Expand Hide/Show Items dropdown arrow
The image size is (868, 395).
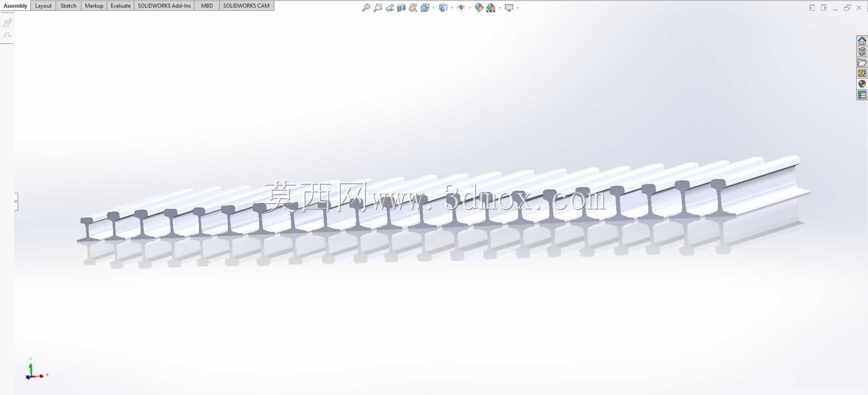[x=470, y=8]
